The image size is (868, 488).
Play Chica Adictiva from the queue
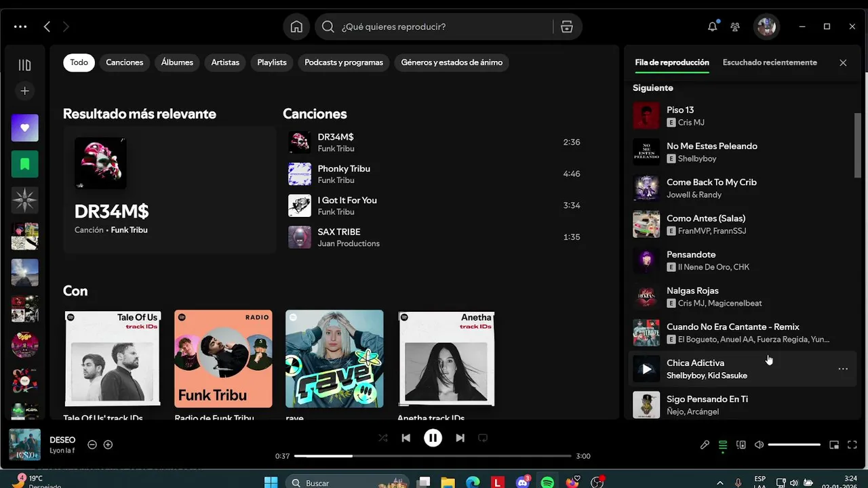[646, 369]
